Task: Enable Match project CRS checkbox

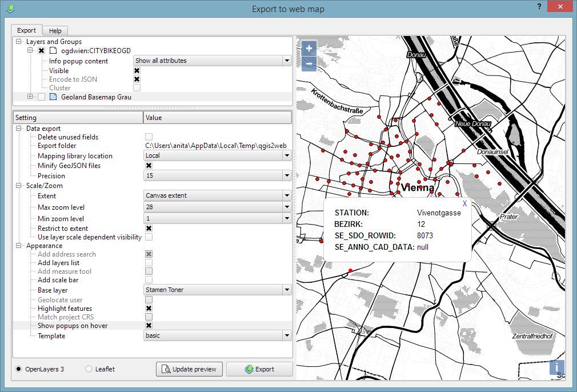Action: click(x=149, y=317)
